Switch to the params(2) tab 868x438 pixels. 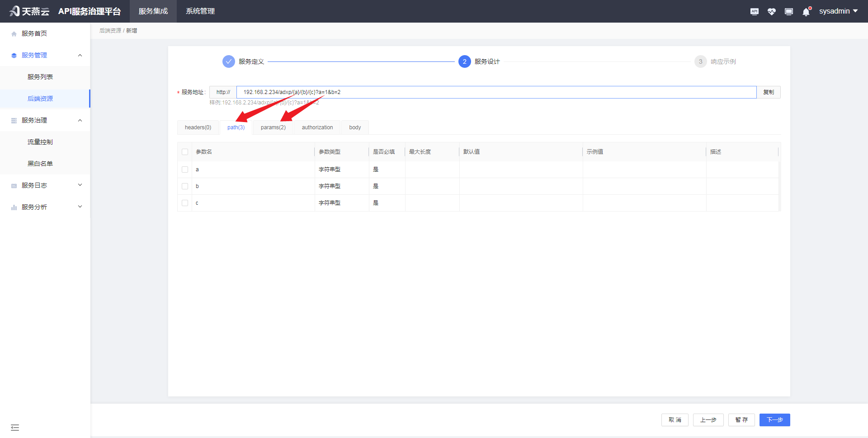tap(273, 127)
